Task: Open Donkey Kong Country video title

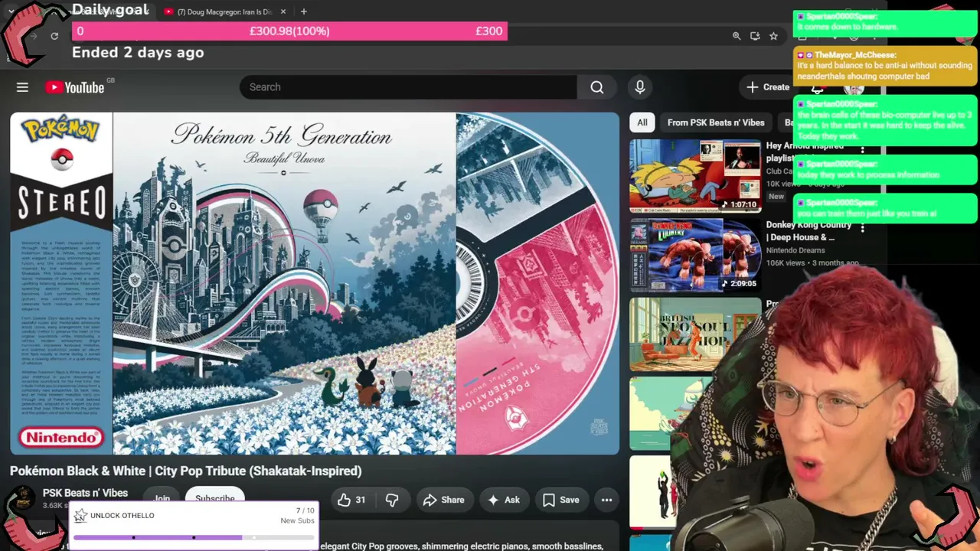Action: tap(808, 231)
